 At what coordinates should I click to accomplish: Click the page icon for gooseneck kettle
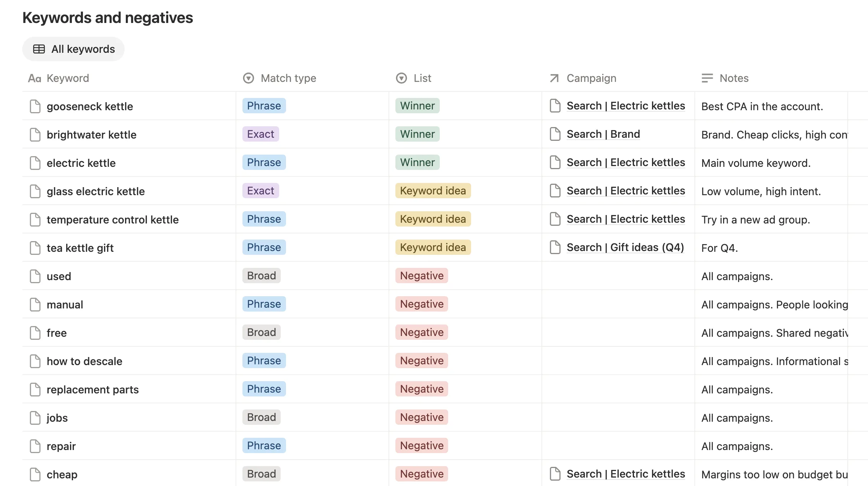coord(35,106)
